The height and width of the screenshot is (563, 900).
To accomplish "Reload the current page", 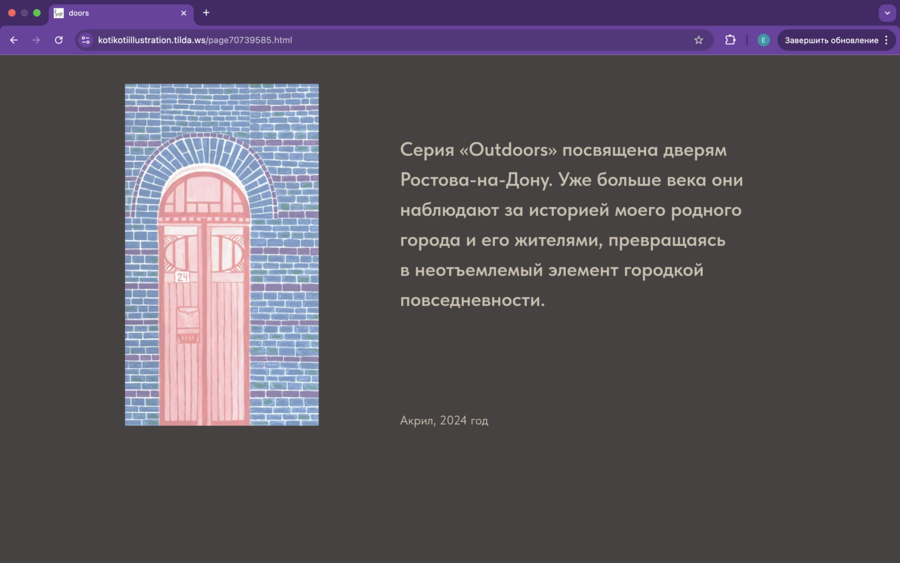I will click(x=59, y=40).
